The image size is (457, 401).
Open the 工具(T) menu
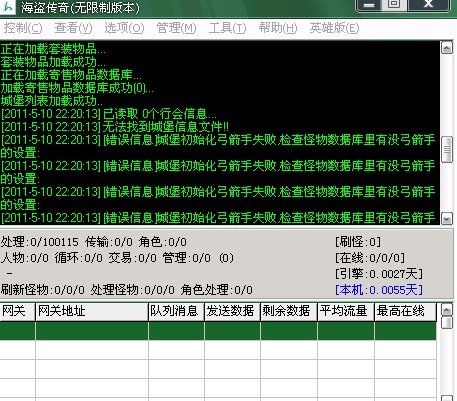coord(227,28)
